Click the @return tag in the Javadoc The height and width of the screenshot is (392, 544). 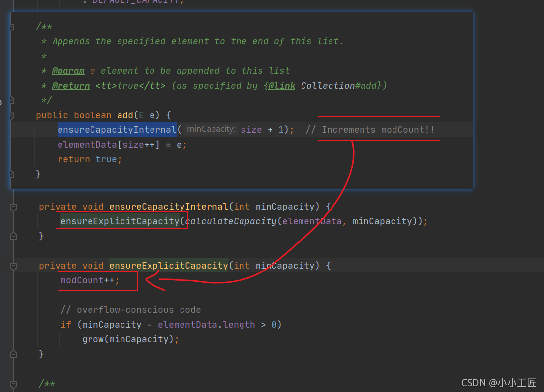(70, 85)
